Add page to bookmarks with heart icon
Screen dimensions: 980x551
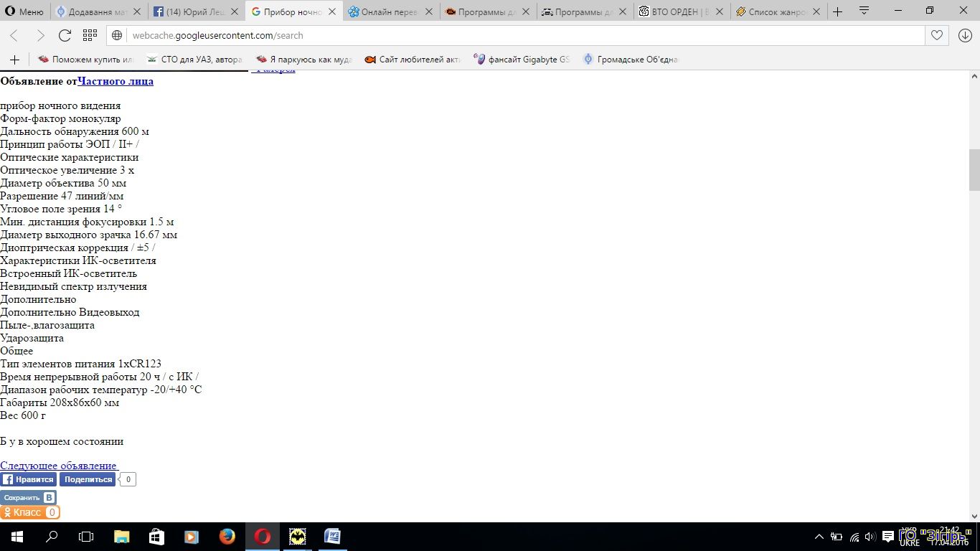pos(936,35)
